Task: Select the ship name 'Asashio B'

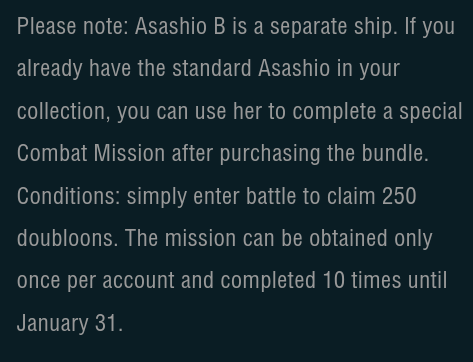Action: (180, 26)
